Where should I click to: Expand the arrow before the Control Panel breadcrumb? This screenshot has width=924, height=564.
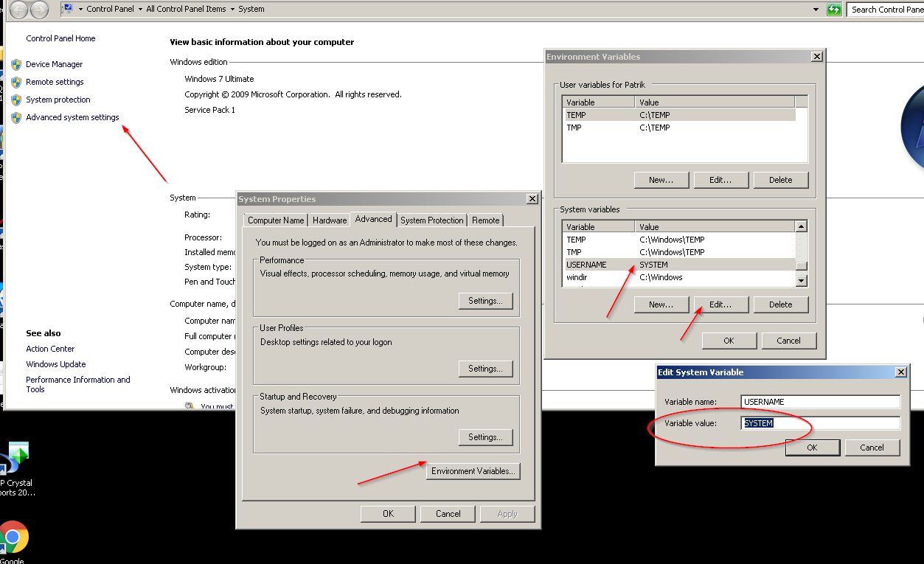tap(80, 10)
